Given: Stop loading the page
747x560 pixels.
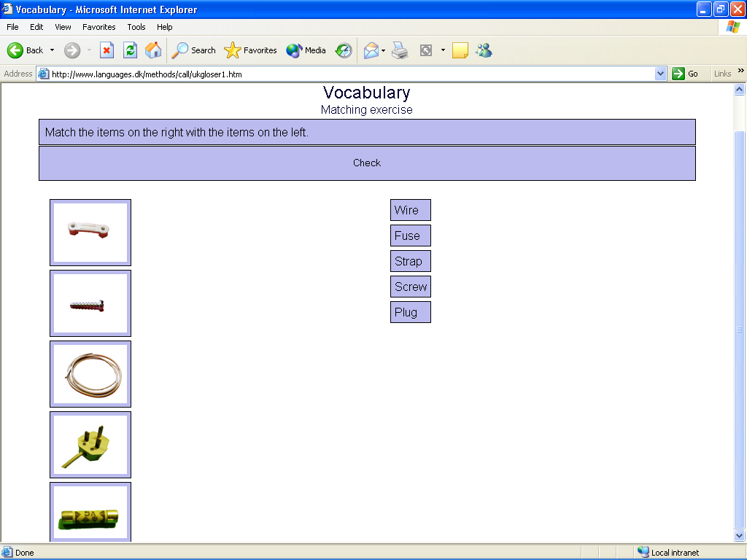Looking at the screenshot, I should pos(107,50).
